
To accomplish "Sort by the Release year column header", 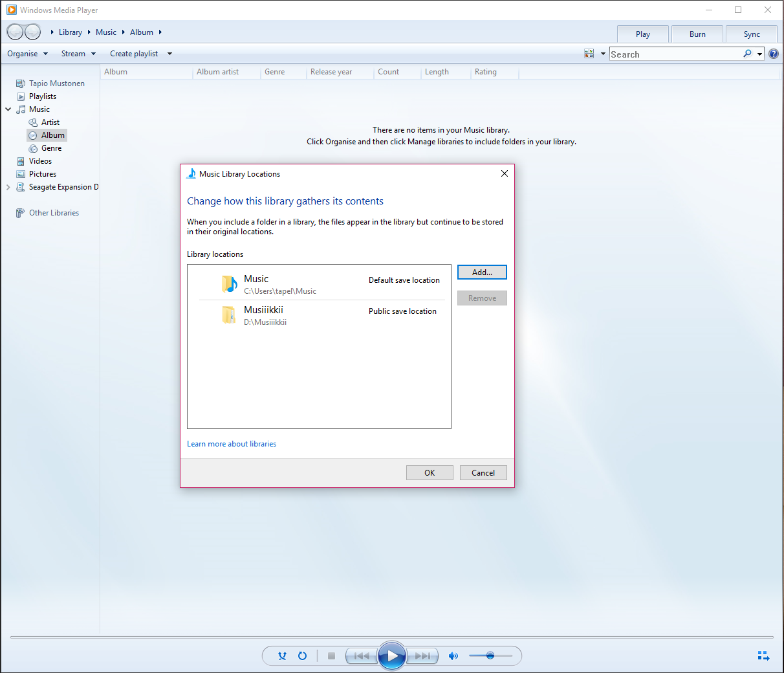I will (340, 72).
